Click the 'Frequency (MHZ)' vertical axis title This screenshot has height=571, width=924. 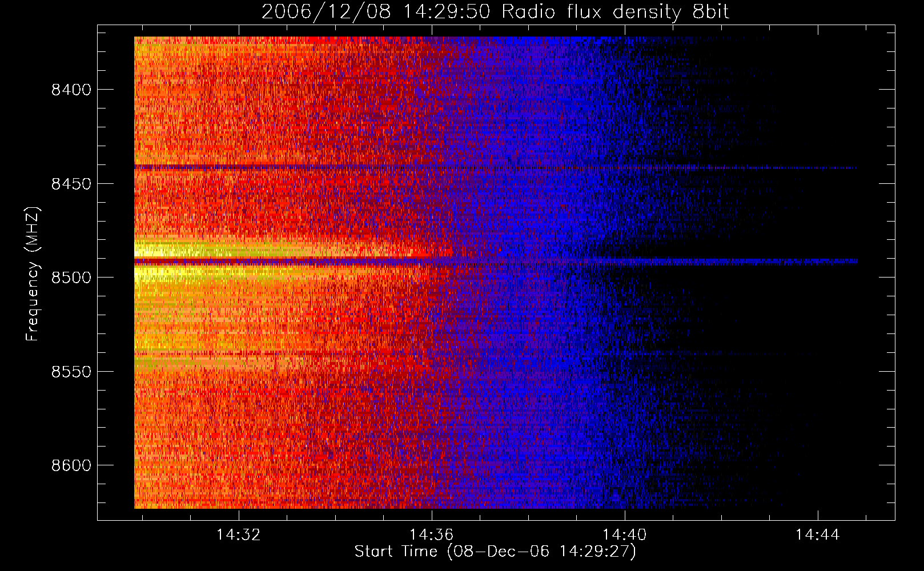(x=33, y=274)
